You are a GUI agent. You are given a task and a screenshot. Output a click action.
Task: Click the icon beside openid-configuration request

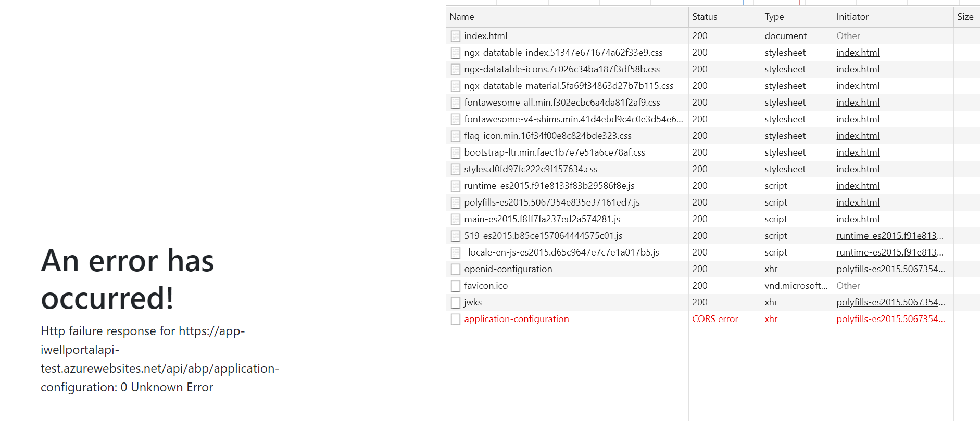[x=456, y=269]
